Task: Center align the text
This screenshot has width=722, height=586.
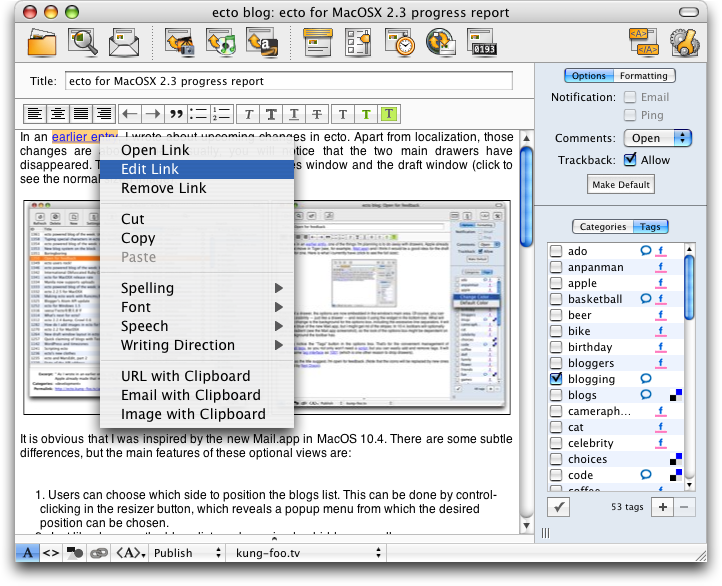Action: 58,114
